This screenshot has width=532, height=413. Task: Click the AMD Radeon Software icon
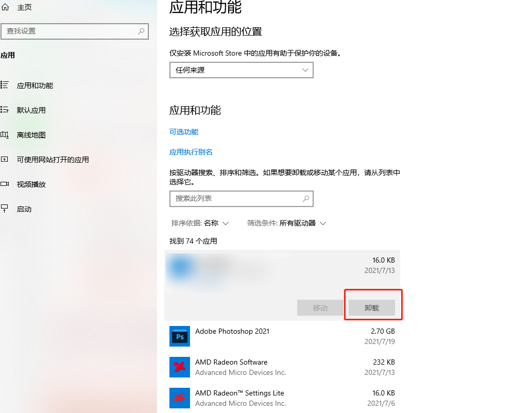[179, 367]
